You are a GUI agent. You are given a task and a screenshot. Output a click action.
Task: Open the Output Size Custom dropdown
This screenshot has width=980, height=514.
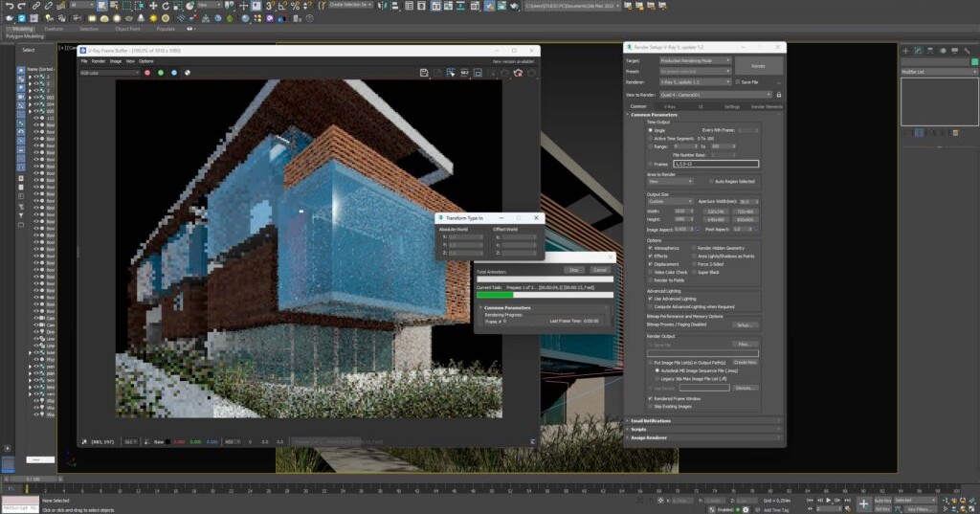[670, 201]
